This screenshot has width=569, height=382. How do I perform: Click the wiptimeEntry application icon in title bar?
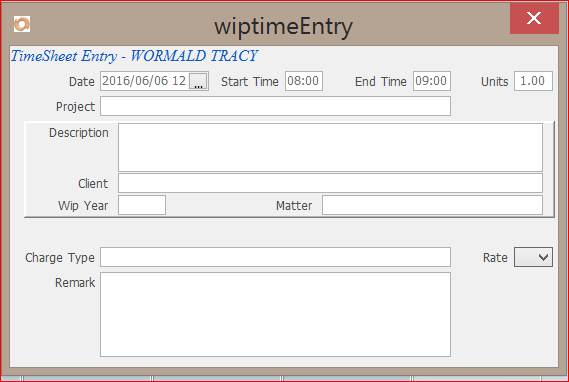(22, 24)
